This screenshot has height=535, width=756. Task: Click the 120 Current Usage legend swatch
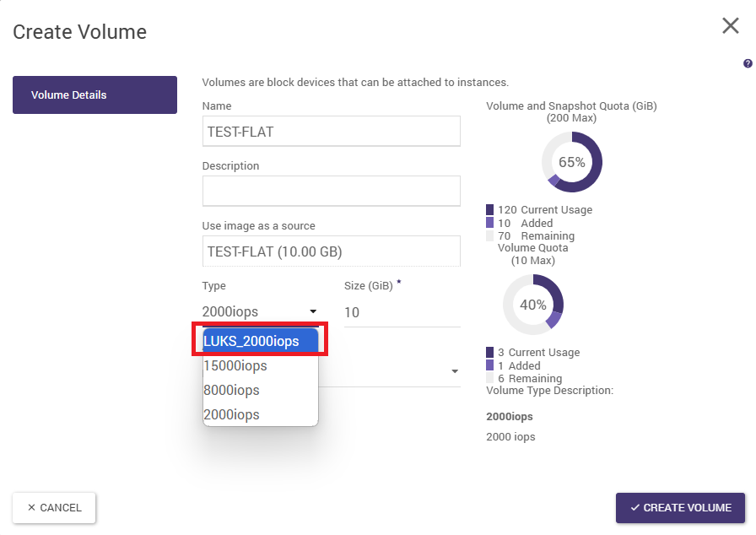pyautogui.click(x=490, y=209)
